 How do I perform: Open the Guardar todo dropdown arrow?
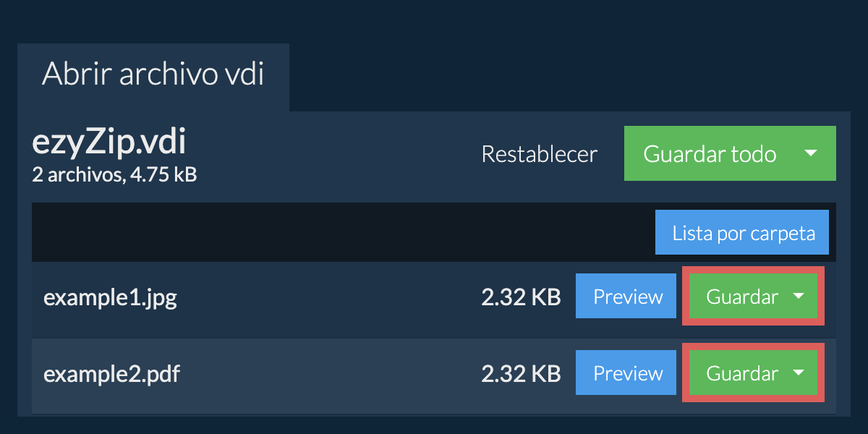pyautogui.click(x=811, y=153)
